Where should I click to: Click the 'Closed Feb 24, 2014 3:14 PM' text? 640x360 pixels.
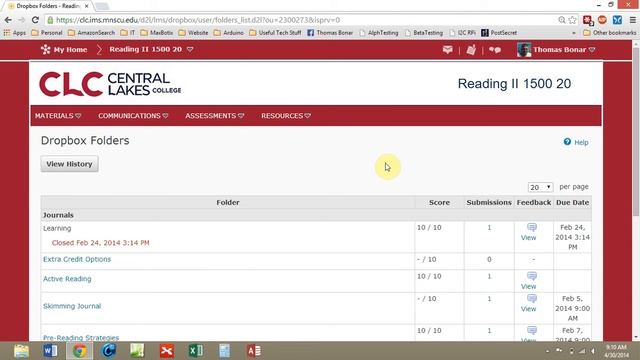click(100, 243)
